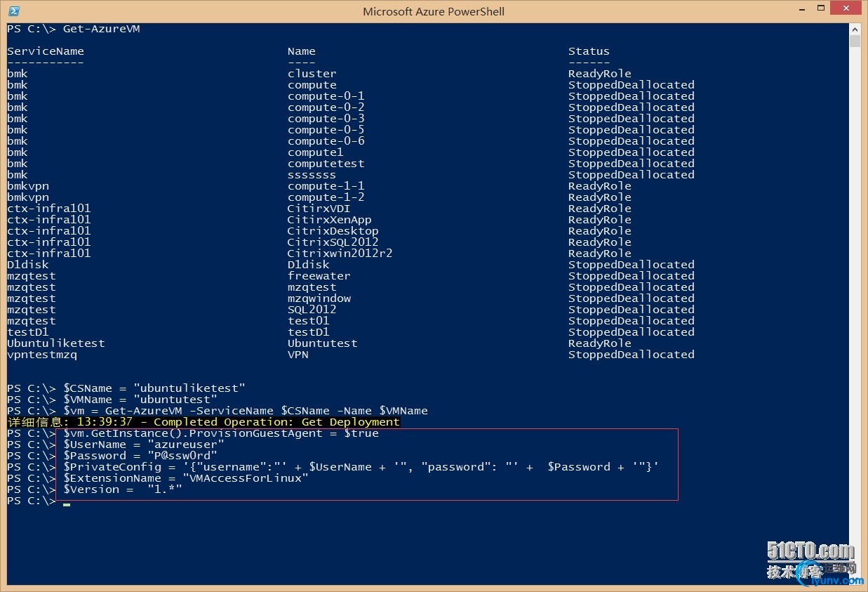This screenshot has height=592, width=868.
Task: Click the 'Get-AzureVM' command on the first line
Action: (x=102, y=29)
